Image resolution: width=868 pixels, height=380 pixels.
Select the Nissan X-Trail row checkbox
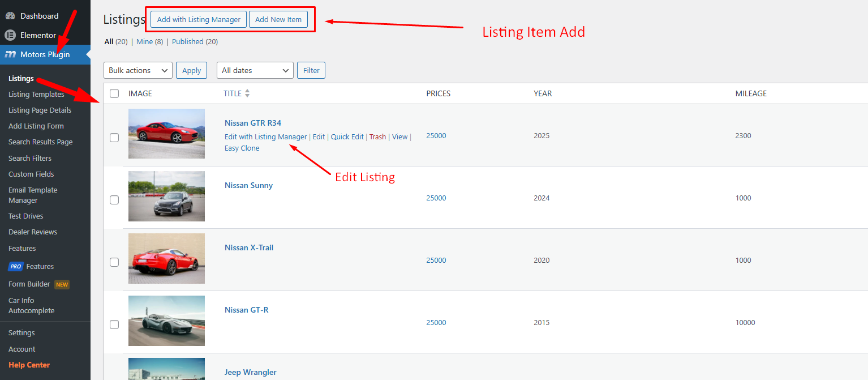[114, 262]
